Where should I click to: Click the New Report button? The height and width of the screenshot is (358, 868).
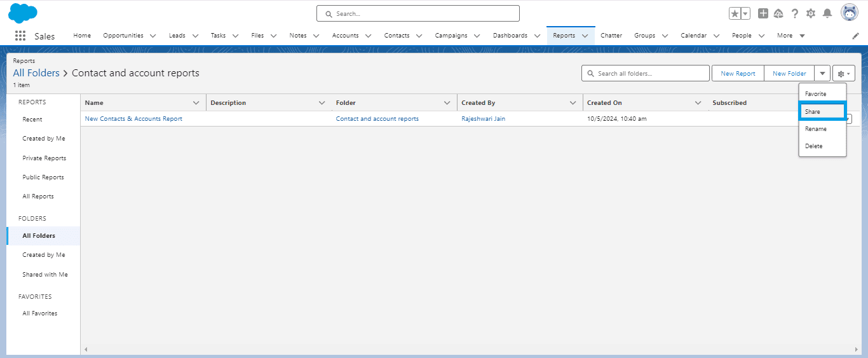pos(738,74)
